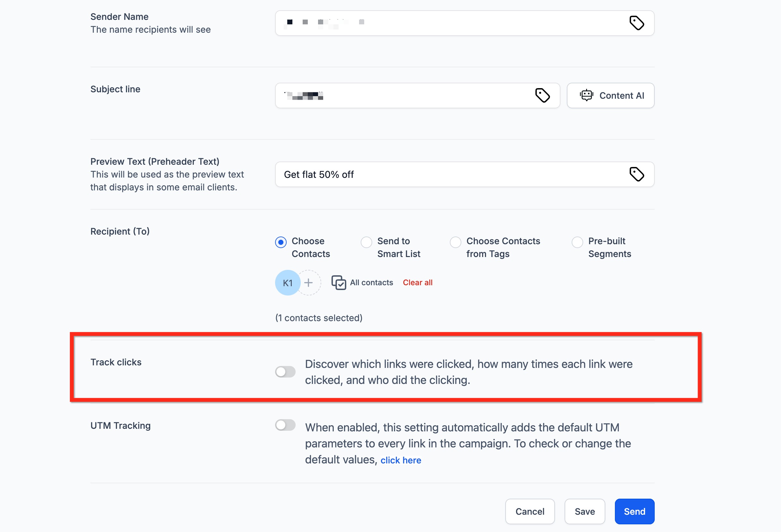
Task: Click the tag icon in Subject line field
Action: (x=542, y=96)
